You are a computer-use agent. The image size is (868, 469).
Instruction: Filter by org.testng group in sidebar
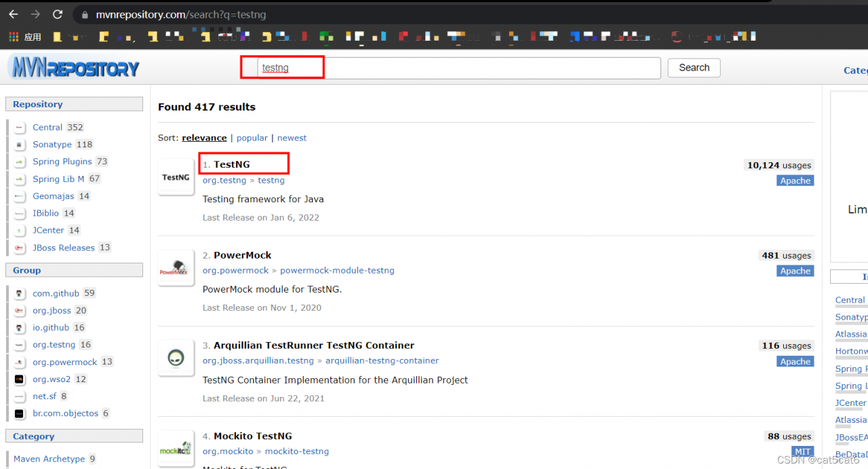tap(54, 345)
